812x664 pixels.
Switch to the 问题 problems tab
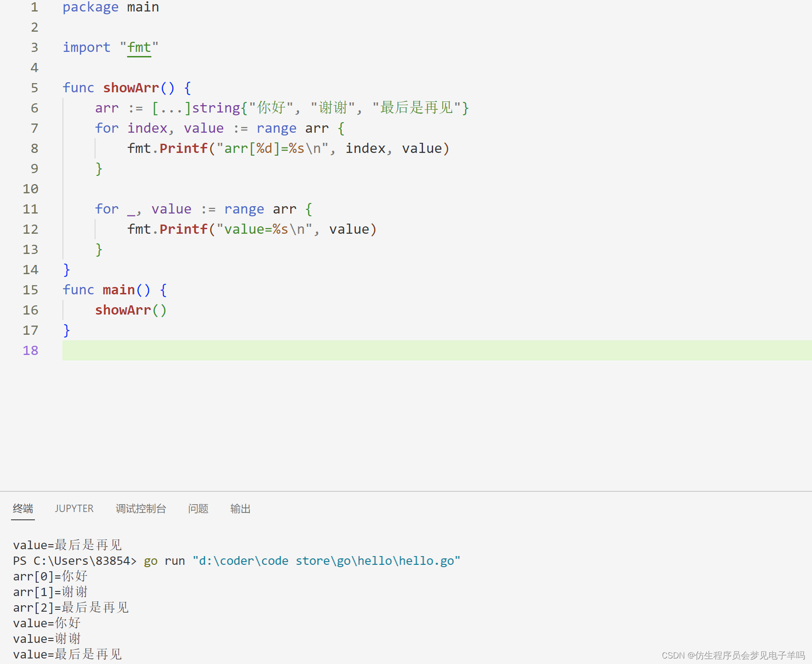[198, 509]
